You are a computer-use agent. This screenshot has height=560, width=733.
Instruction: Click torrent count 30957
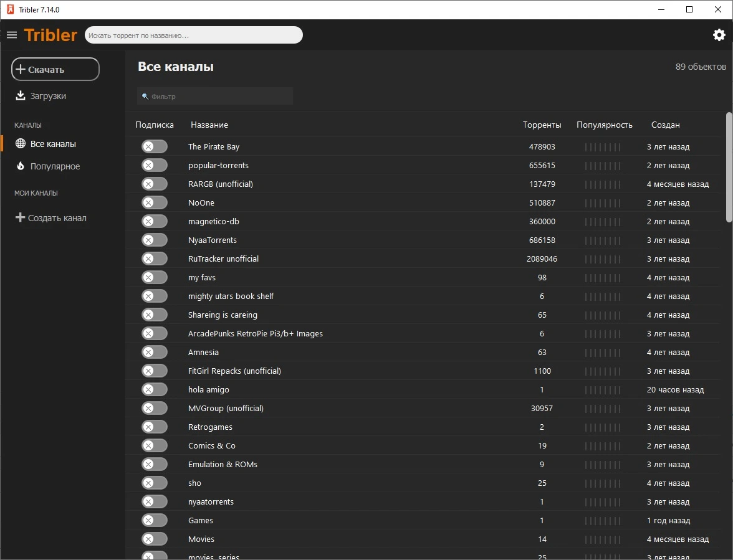(x=542, y=408)
